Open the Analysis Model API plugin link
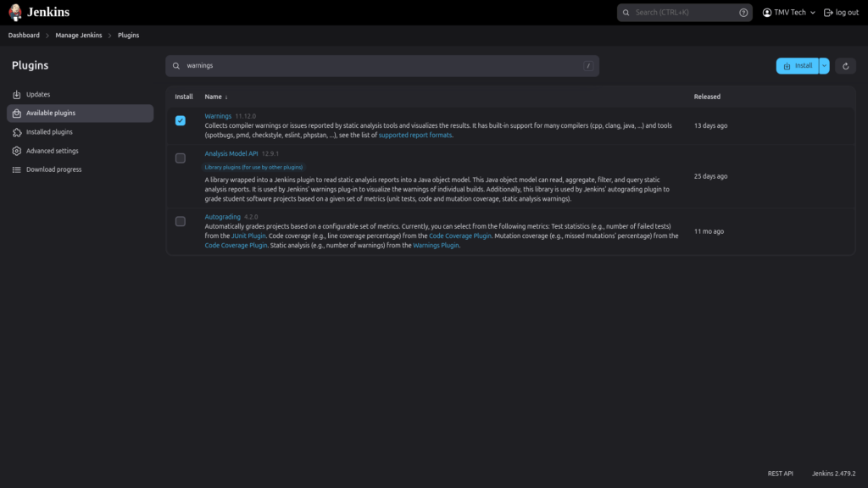 pyautogui.click(x=231, y=154)
